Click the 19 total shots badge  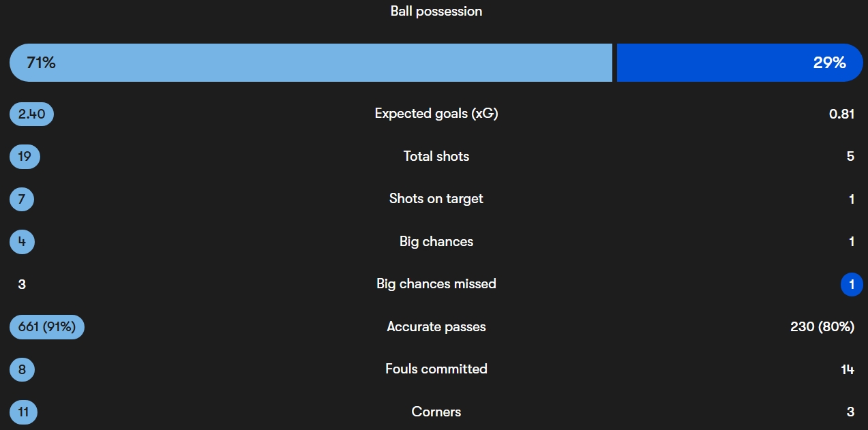[25, 157]
